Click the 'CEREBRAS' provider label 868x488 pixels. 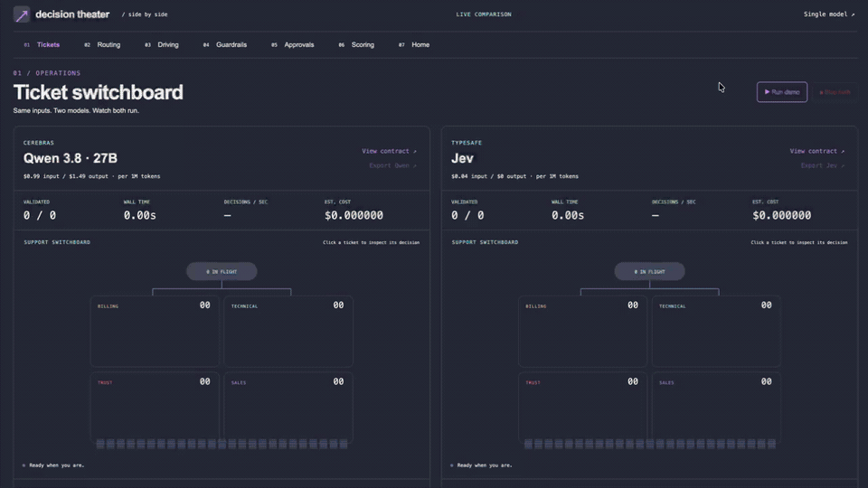pyautogui.click(x=39, y=143)
